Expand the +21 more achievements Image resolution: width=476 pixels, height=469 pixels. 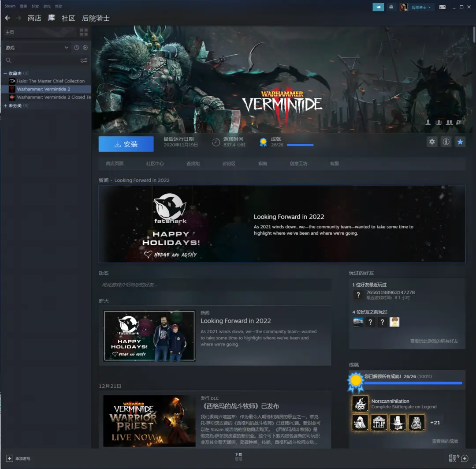pyautogui.click(x=435, y=423)
